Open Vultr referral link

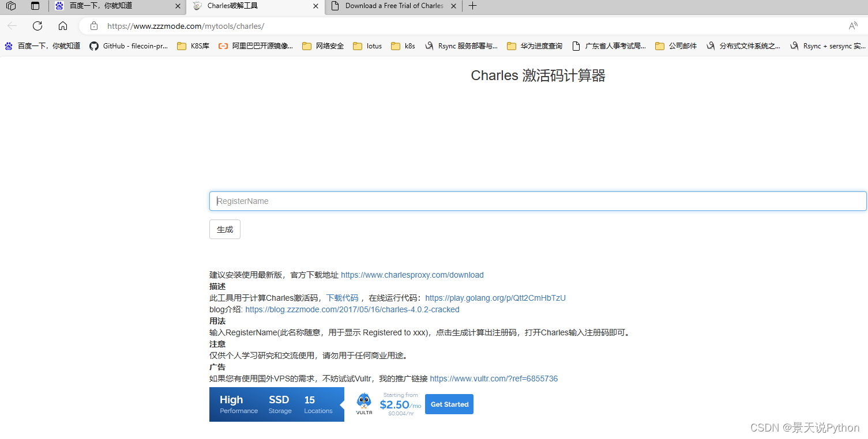(494, 379)
